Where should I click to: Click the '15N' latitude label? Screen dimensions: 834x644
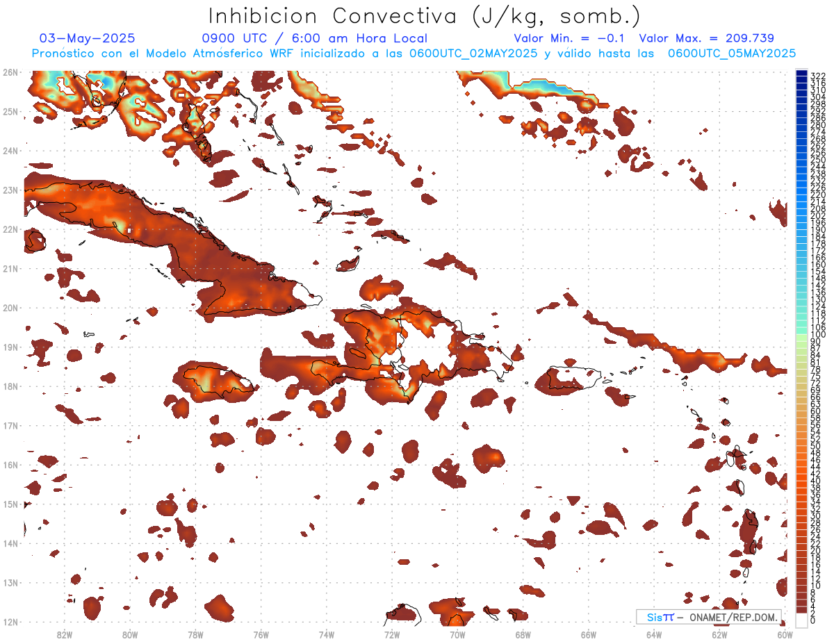tap(10, 504)
